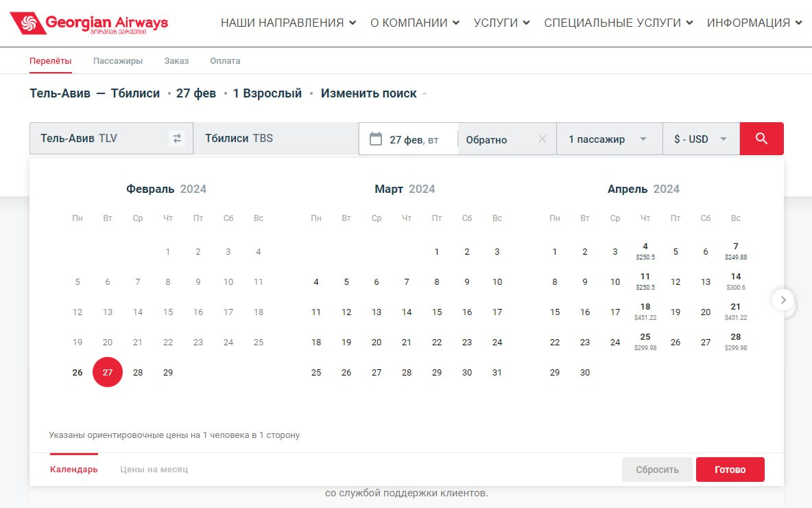
Task: Click the Тбилиси TBS destination field
Action: [x=276, y=139]
